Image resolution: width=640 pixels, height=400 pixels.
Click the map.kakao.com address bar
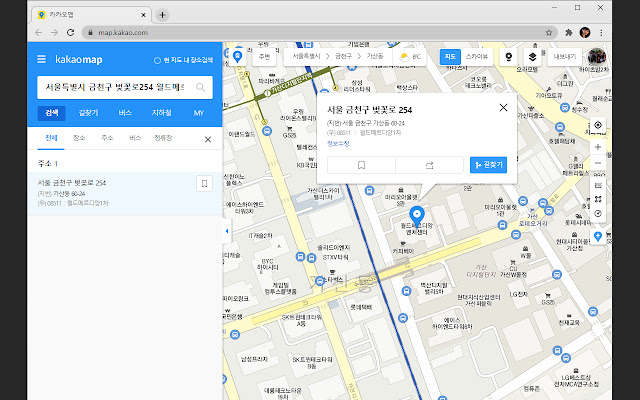320,33
